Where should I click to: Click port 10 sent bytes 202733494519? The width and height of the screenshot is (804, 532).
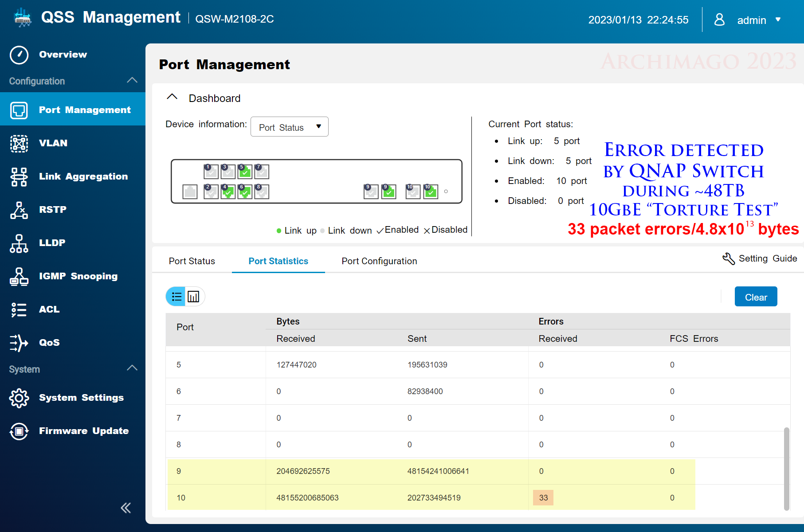pyautogui.click(x=434, y=498)
